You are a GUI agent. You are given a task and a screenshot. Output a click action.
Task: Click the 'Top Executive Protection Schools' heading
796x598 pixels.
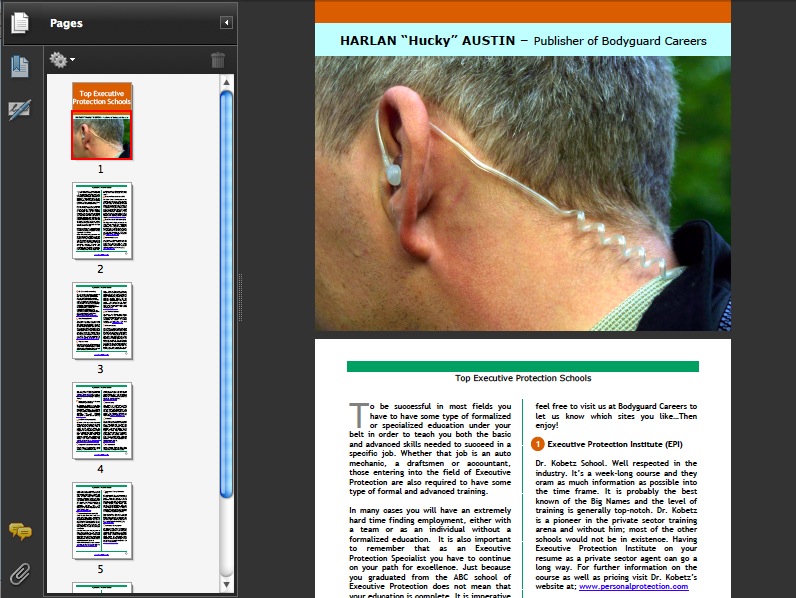[x=523, y=378]
